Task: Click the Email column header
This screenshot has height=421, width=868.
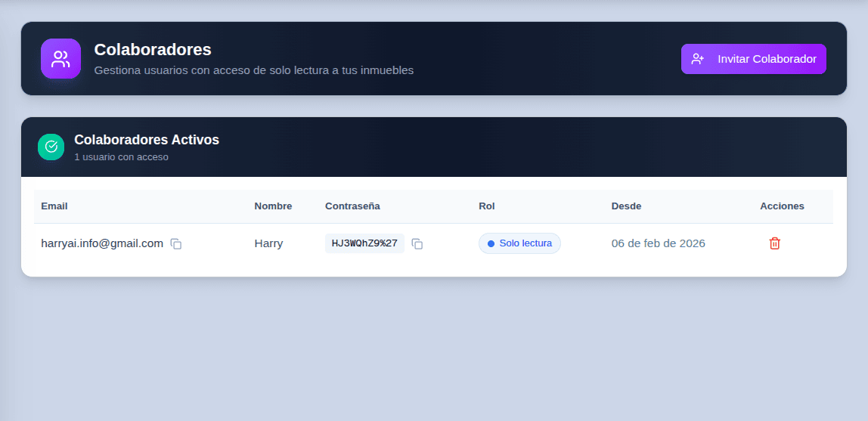Action: [54, 206]
